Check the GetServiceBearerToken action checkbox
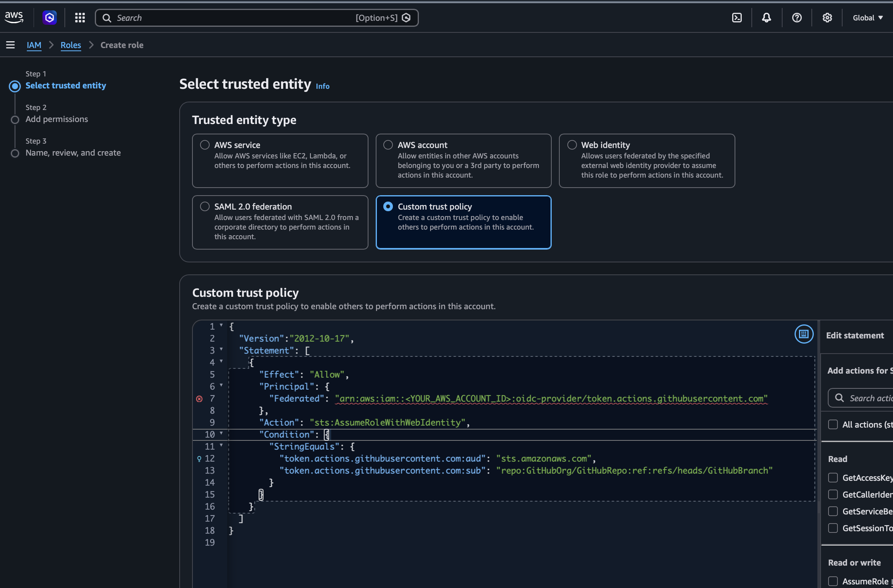893x588 pixels. coord(833,511)
